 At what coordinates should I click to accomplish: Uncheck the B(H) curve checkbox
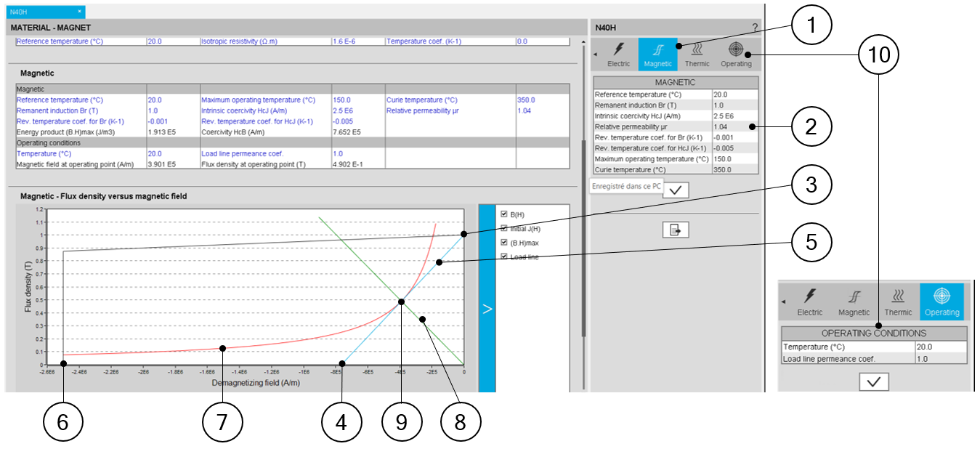click(x=504, y=214)
